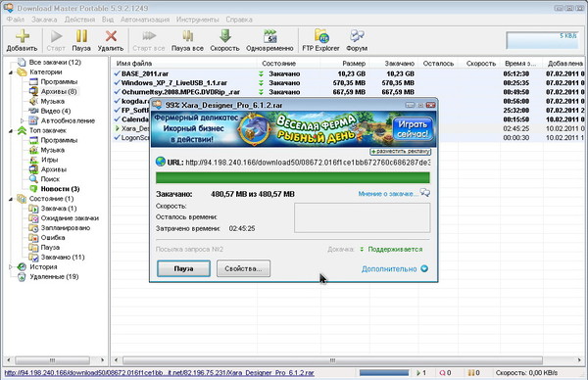
Task: Open the Форум toolbar icon
Action: click(x=357, y=36)
